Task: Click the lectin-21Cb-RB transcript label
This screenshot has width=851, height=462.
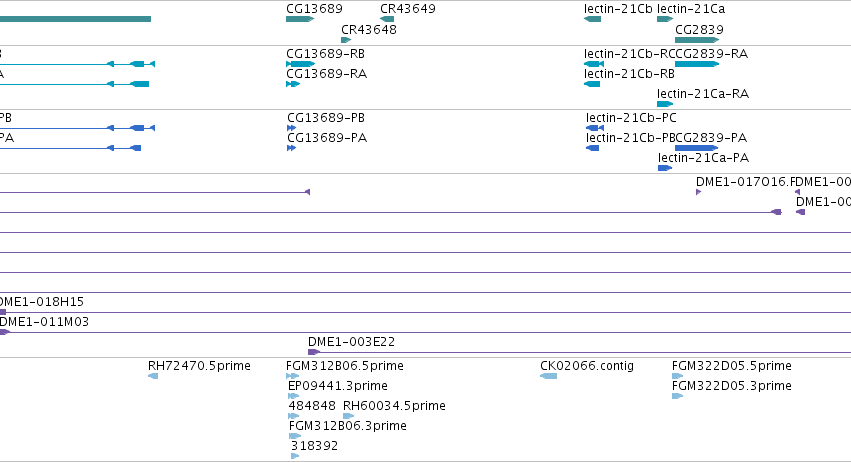Action: click(x=630, y=73)
